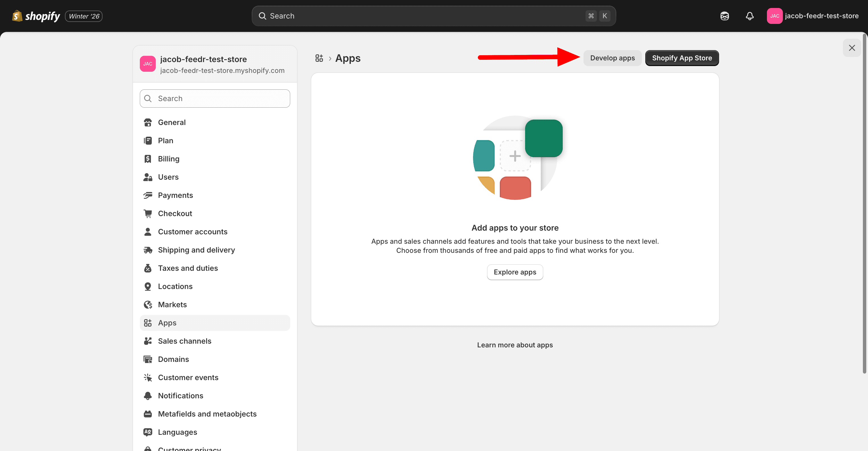Follow the Learn more about apps link
Image resolution: width=868 pixels, height=451 pixels.
click(515, 345)
